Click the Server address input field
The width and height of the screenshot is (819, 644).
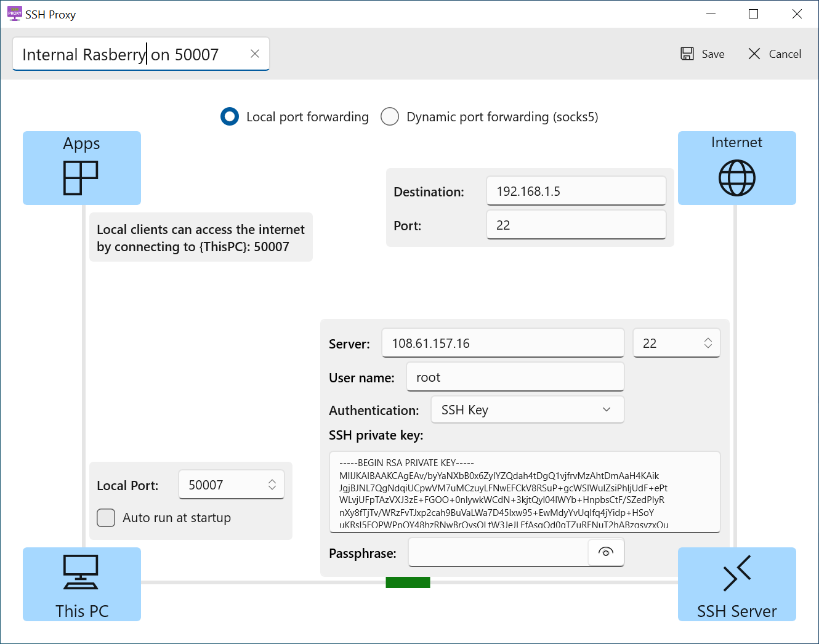(x=502, y=343)
